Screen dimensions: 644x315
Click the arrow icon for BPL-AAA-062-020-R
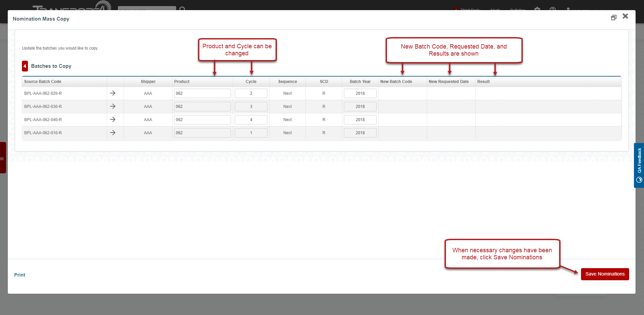click(113, 93)
